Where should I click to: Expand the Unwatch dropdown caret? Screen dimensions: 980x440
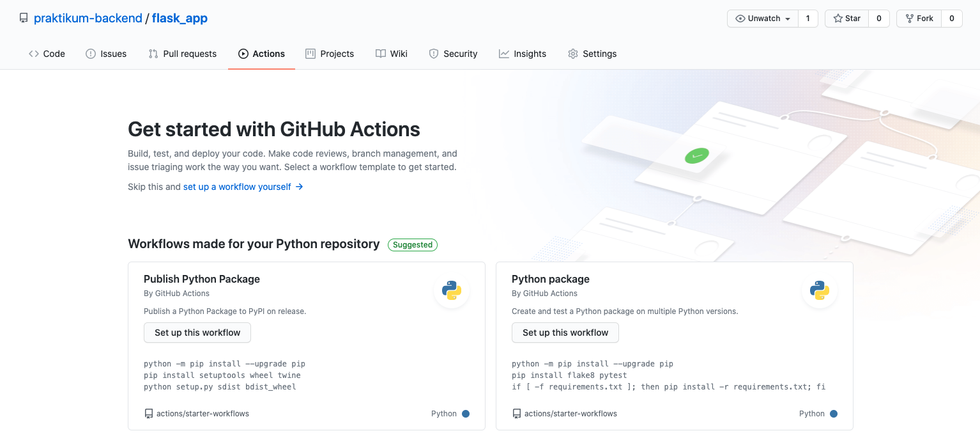tap(788, 19)
